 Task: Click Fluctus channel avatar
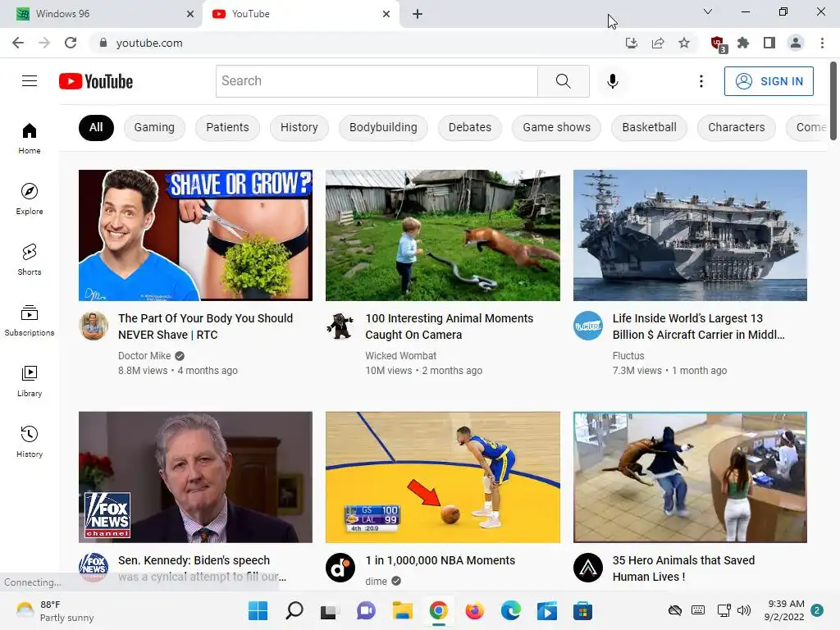[x=587, y=326]
